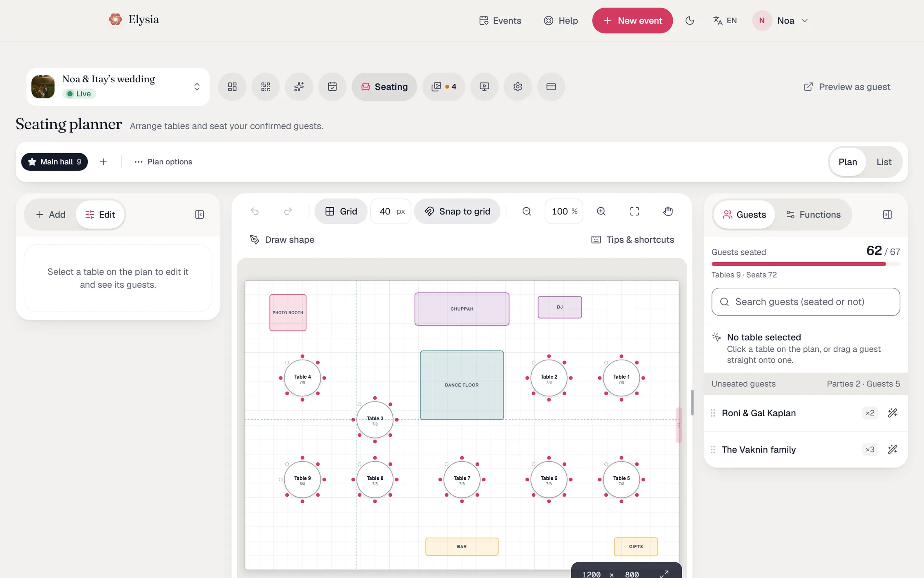
Task: Fit the plan to screen
Action: [x=635, y=211]
